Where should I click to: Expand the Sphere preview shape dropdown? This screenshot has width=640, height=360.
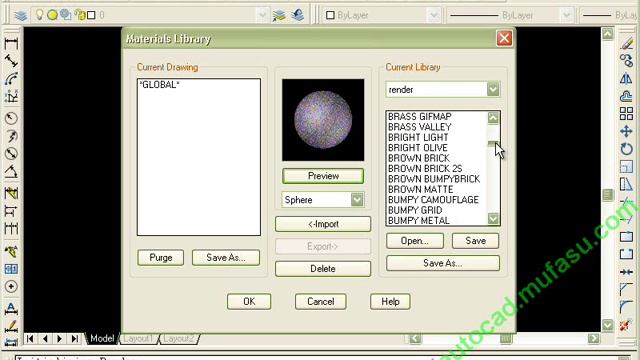click(x=357, y=200)
